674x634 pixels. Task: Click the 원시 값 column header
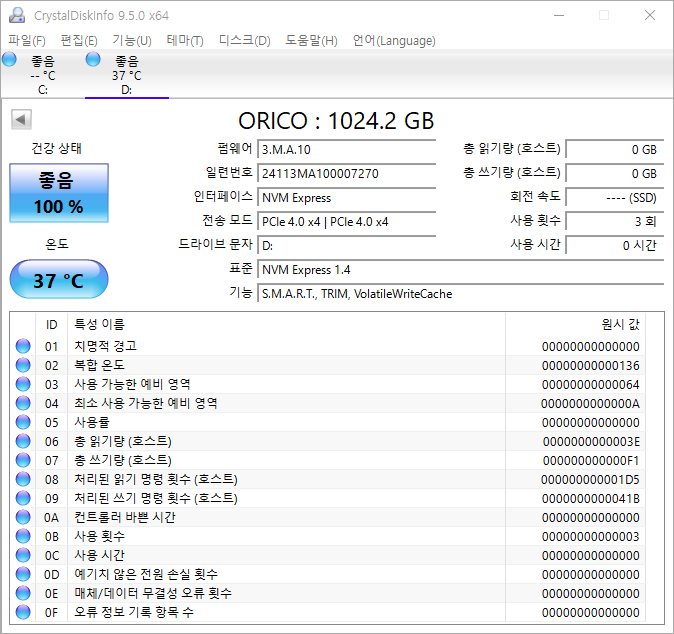coord(575,325)
